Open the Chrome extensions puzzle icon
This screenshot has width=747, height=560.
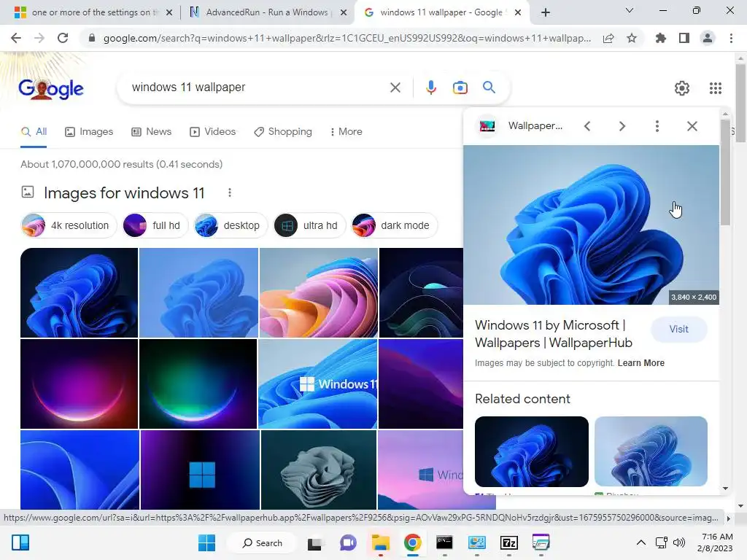click(x=661, y=38)
